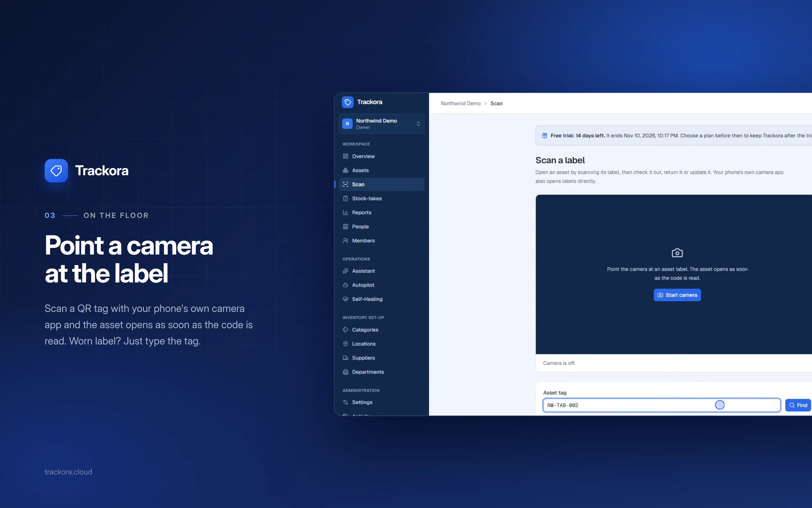812x508 pixels.
Task: Click the Members users icon
Action: click(x=345, y=241)
